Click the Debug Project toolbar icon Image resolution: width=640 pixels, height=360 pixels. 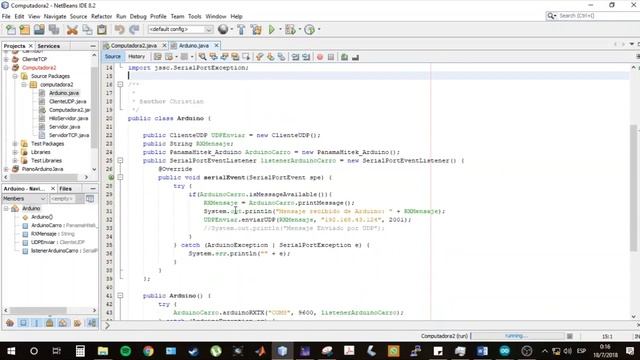290,29
